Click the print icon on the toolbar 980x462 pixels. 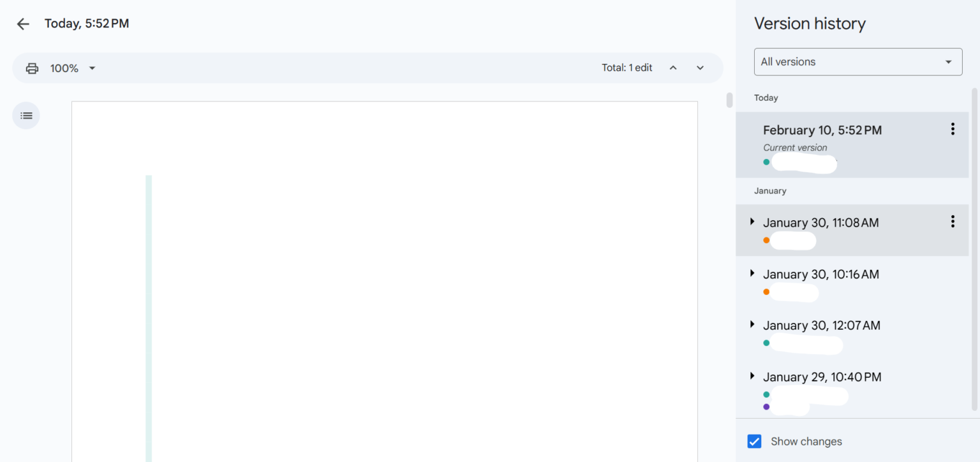(x=32, y=68)
